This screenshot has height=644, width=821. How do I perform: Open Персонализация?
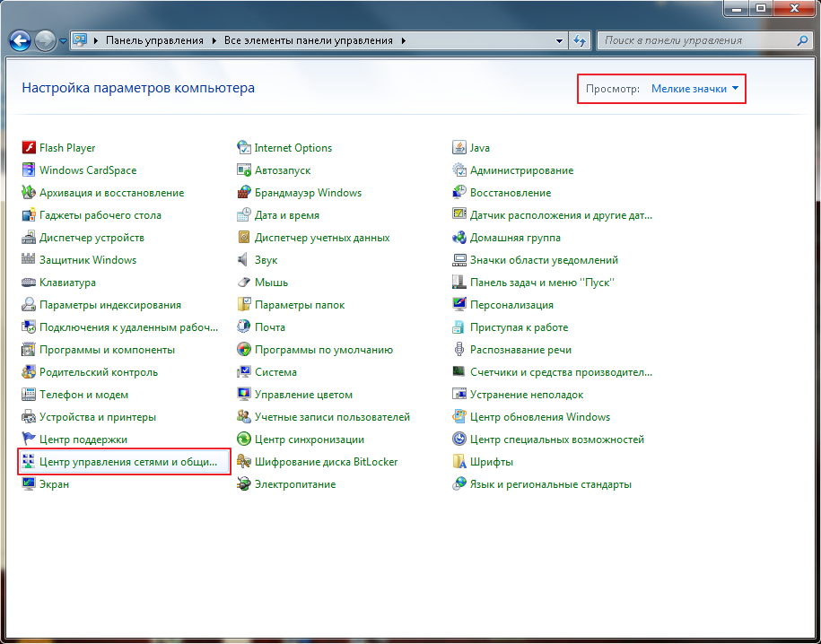pyautogui.click(x=503, y=305)
